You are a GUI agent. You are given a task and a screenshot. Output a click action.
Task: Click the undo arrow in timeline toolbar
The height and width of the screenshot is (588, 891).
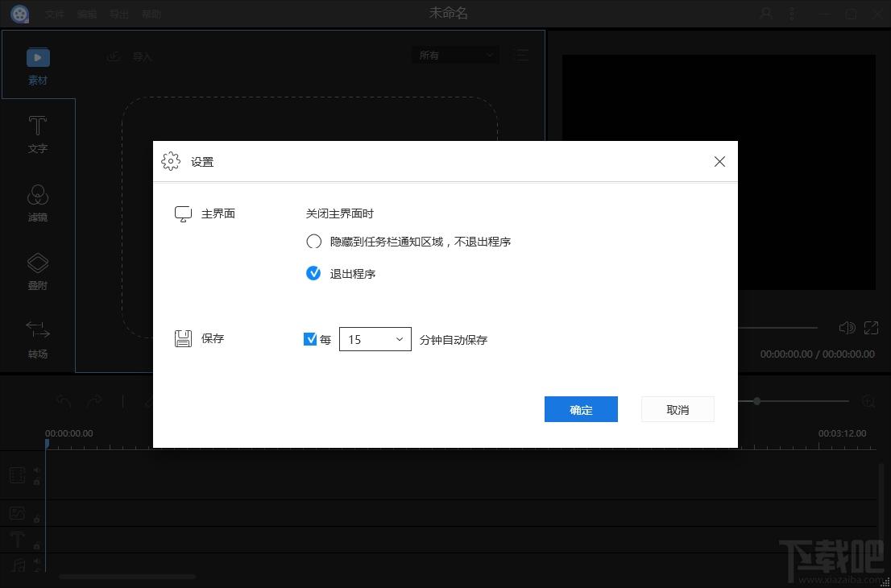pos(64,401)
